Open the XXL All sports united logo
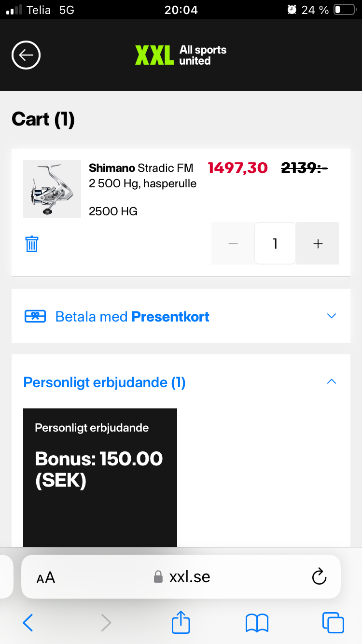Viewport: 362px width, 644px height. pyautogui.click(x=181, y=55)
